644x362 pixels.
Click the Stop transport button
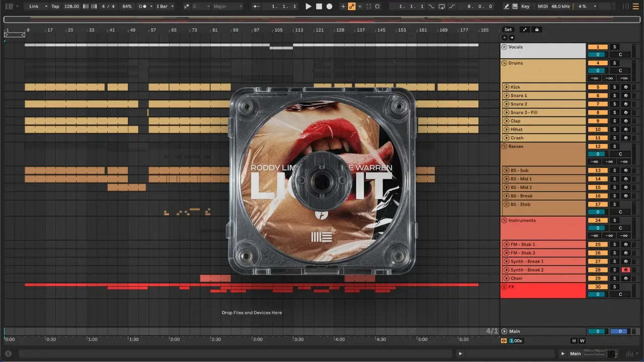[x=319, y=7]
